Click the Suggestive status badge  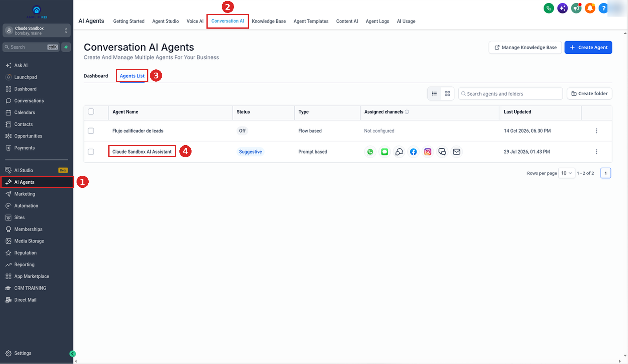pos(250,152)
